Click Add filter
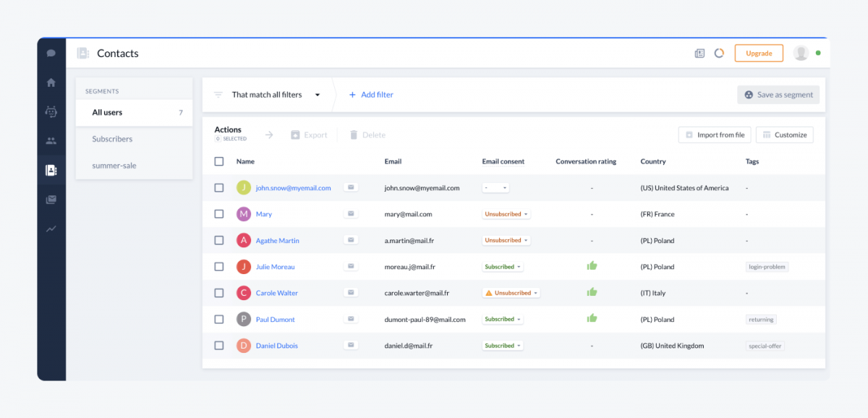Screen dimensions: 868x418 click(371, 95)
